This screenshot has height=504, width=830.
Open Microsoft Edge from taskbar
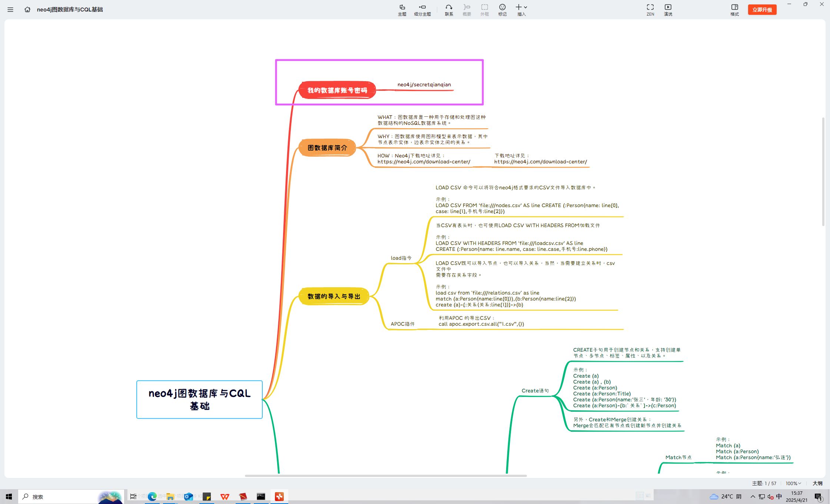point(152,497)
